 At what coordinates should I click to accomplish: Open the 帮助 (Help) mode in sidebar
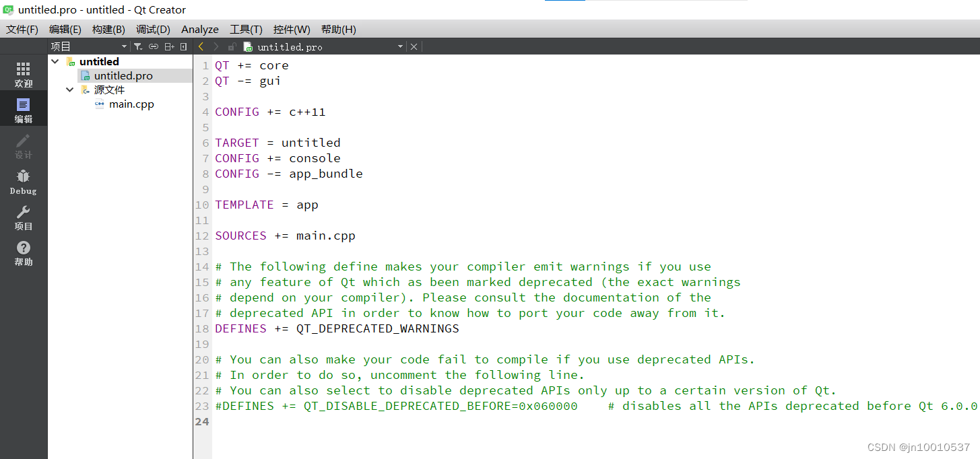coord(24,253)
